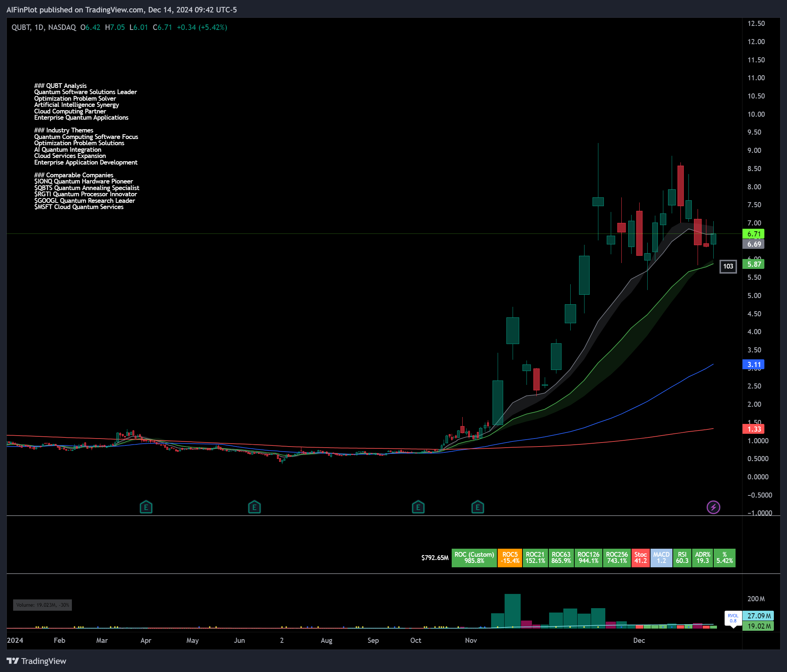The image size is (787, 672).
Task: Click the earnings E icon below June
Action: pyautogui.click(x=254, y=507)
